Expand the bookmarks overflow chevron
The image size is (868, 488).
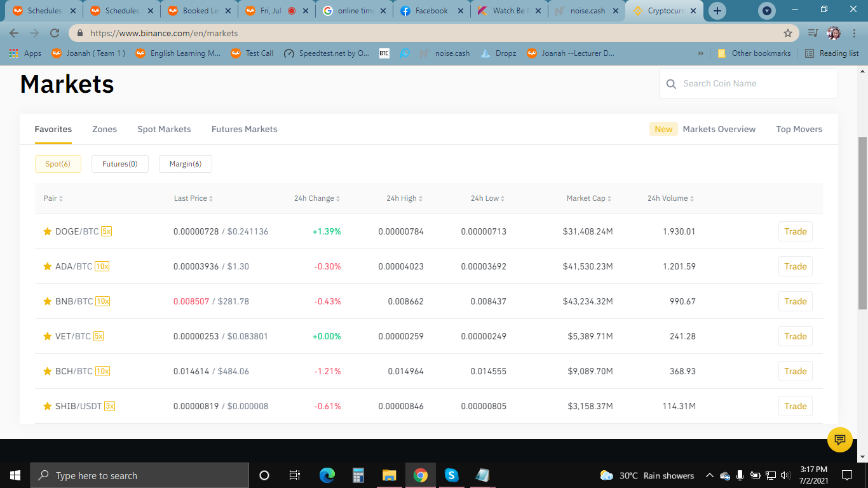701,53
